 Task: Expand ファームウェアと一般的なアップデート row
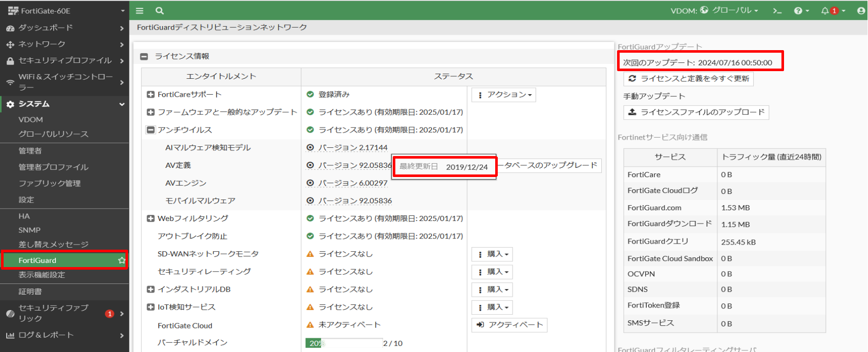click(x=151, y=112)
